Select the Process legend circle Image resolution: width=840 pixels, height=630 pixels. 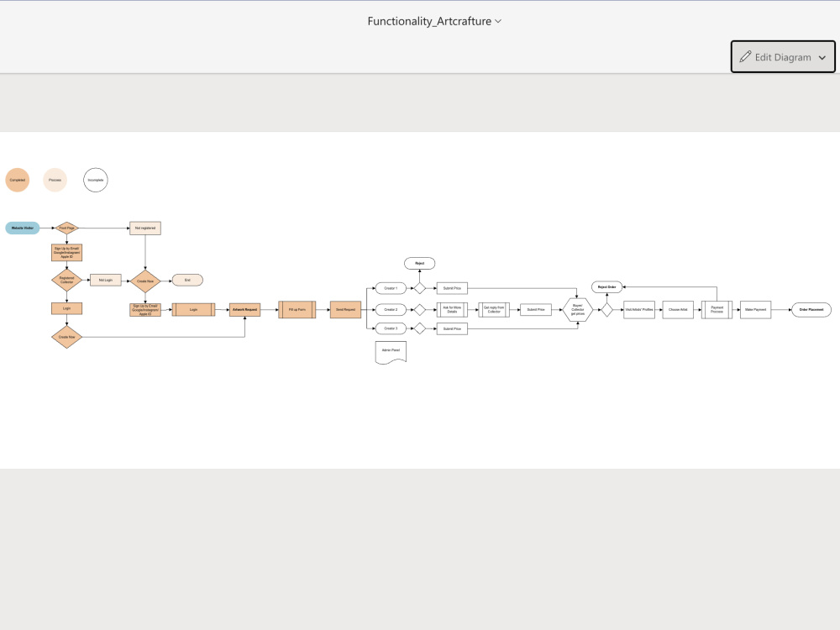(55, 180)
